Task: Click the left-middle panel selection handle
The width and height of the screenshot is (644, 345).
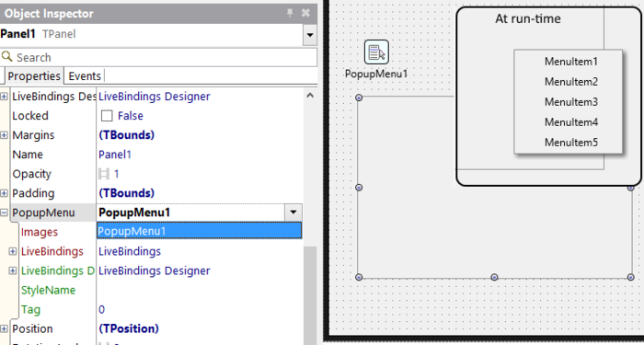Action: pyautogui.click(x=359, y=188)
